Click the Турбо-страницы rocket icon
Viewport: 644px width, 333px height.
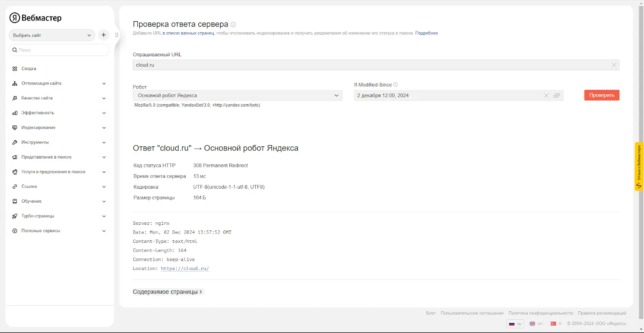click(x=15, y=216)
